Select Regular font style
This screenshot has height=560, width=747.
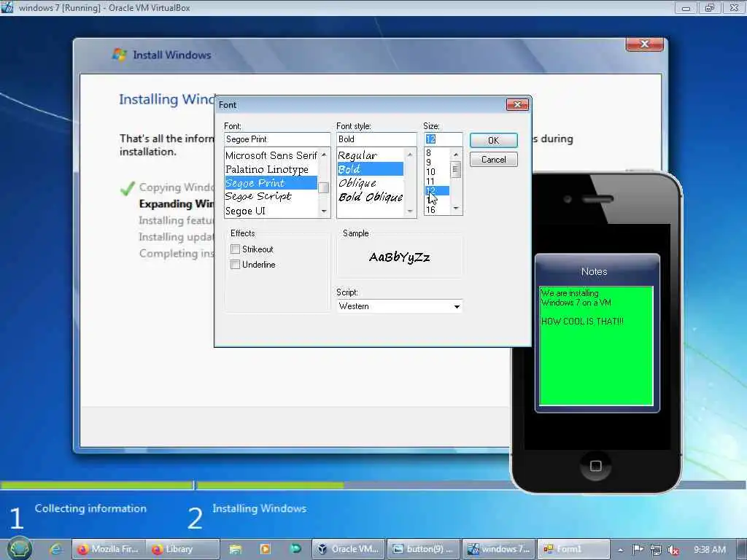(371, 155)
